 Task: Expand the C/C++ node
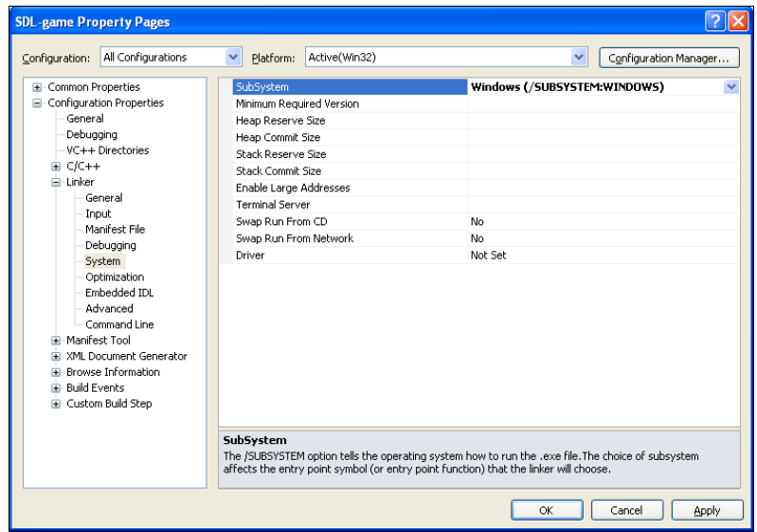point(56,167)
